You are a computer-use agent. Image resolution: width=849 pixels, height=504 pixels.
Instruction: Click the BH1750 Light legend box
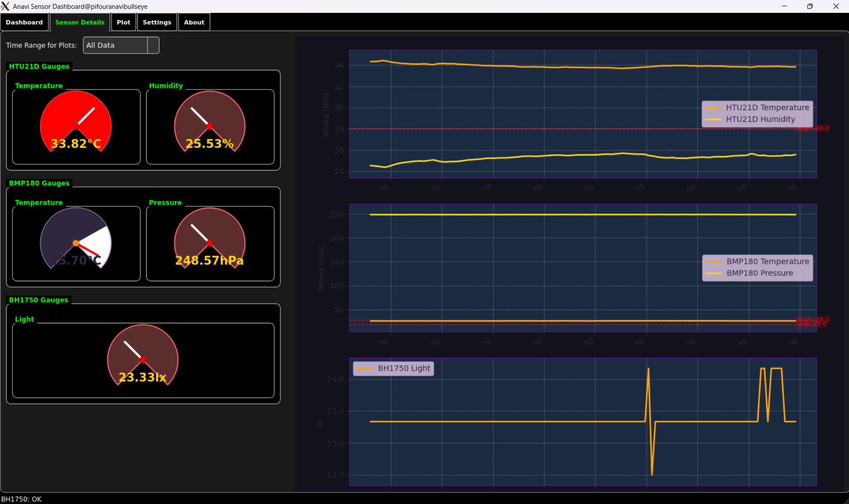393,368
